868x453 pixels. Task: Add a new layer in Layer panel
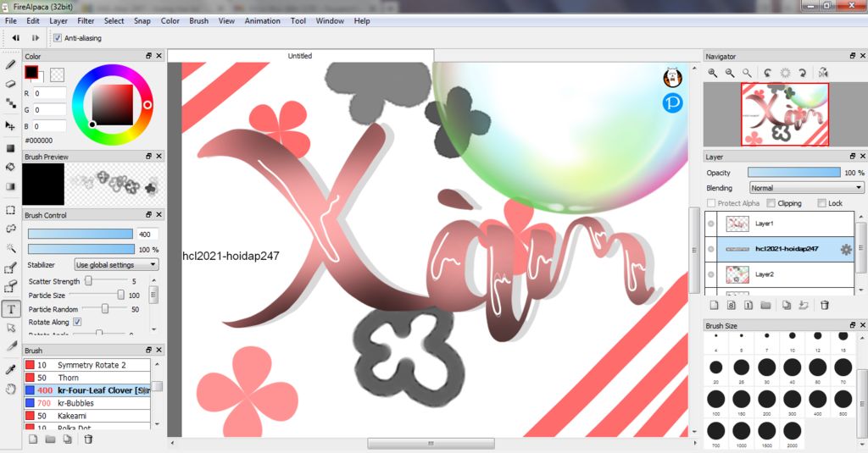tap(714, 305)
